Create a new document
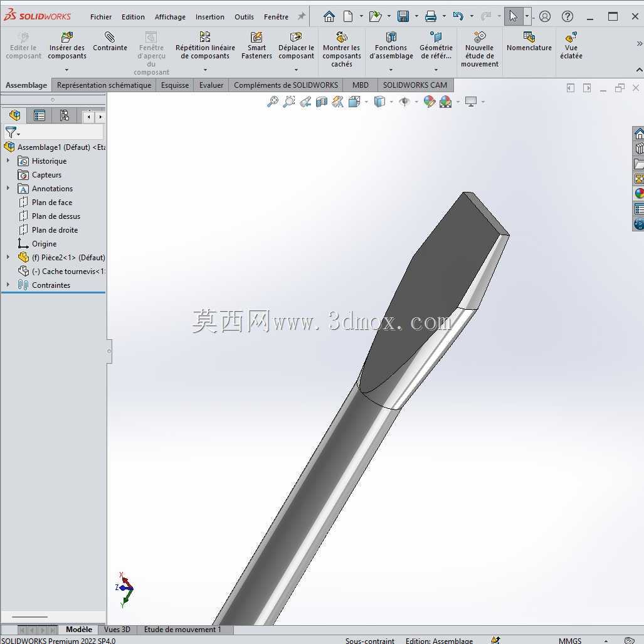The width and height of the screenshot is (644, 644). [x=348, y=16]
